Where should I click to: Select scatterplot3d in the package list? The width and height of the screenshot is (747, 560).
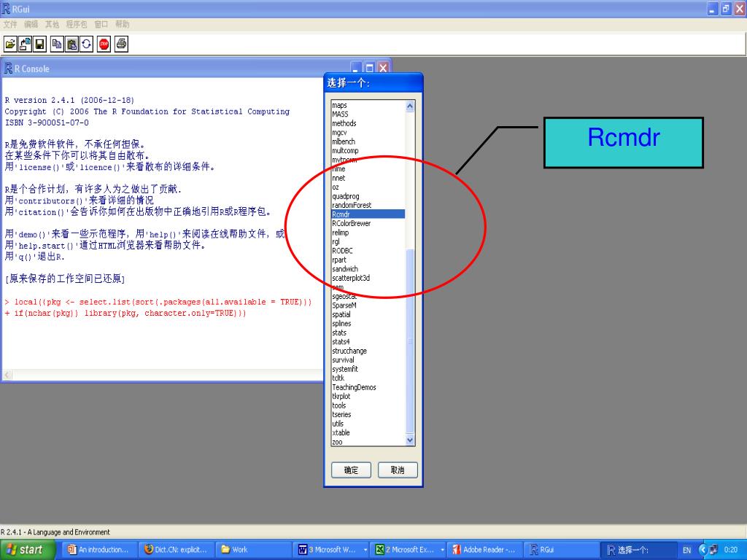(x=368, y=278)
